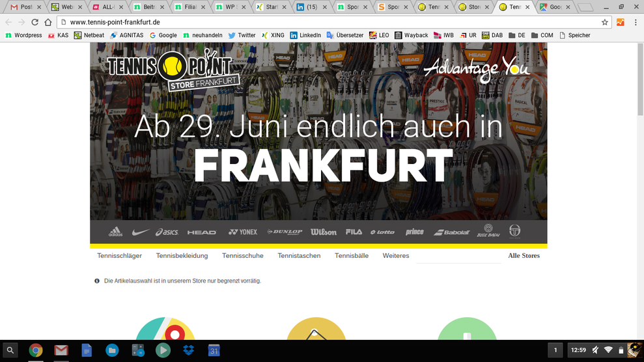Open the LEO bookmark

coord(379,35)
